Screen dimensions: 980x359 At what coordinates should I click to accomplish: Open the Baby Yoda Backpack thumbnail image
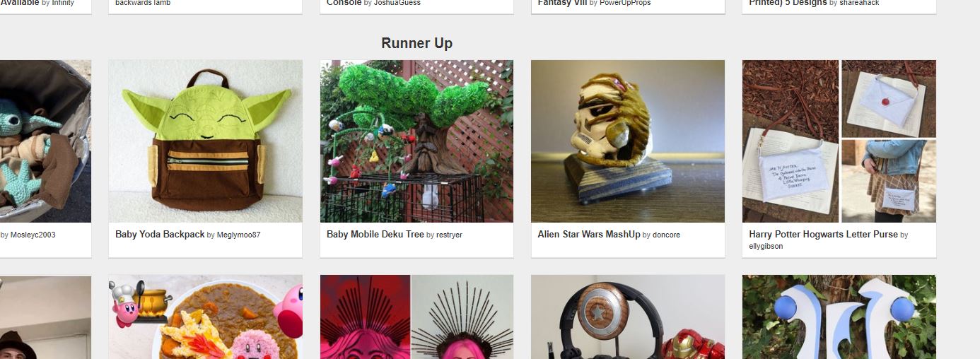click(205, 141)
